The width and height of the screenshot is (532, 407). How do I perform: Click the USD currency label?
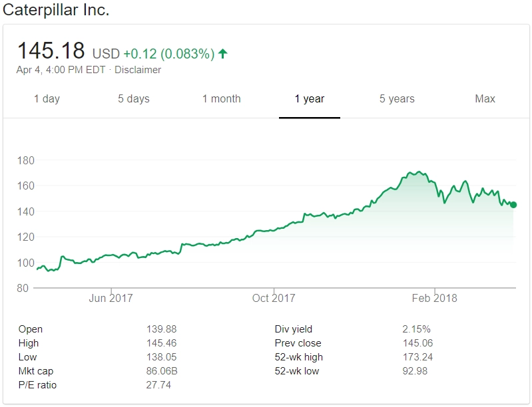point(106,54)
